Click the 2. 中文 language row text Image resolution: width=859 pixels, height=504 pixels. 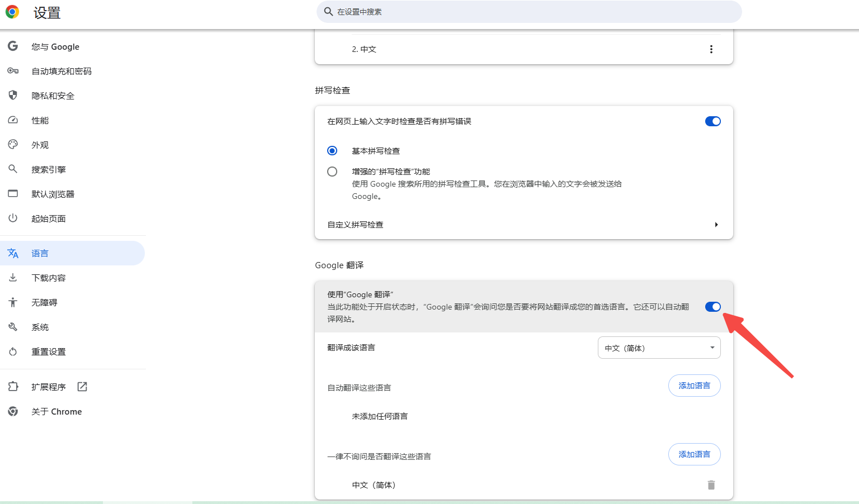point(364,49)
